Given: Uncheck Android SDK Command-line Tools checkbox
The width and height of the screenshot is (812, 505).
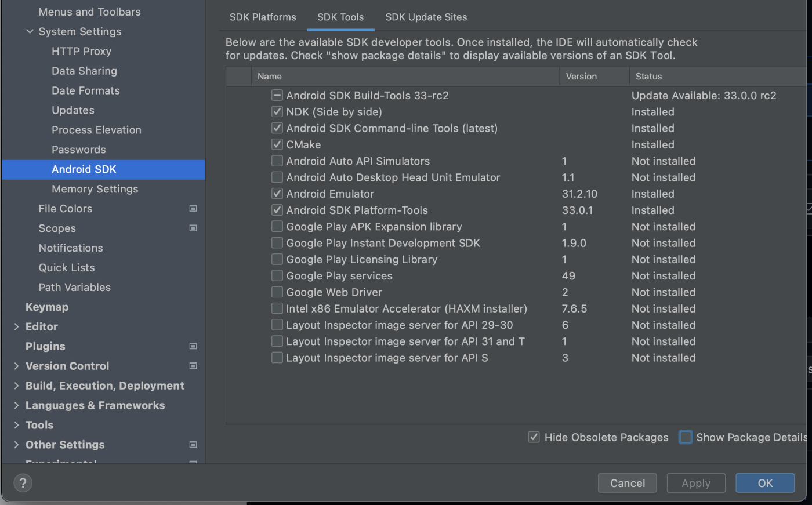Looking at the screenshot, I should pyautogui.click(x=277, y=128).
